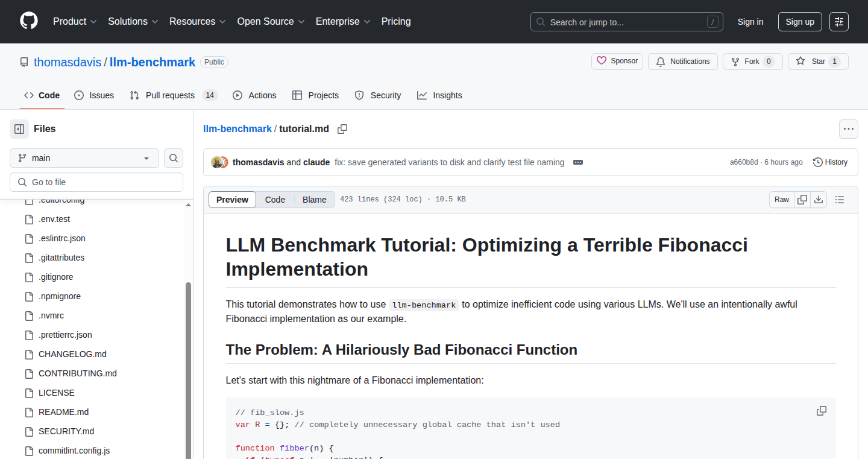Open commit a660b8d hash link
Viewport: 868px width, 459px height.
tap(744, 162)
